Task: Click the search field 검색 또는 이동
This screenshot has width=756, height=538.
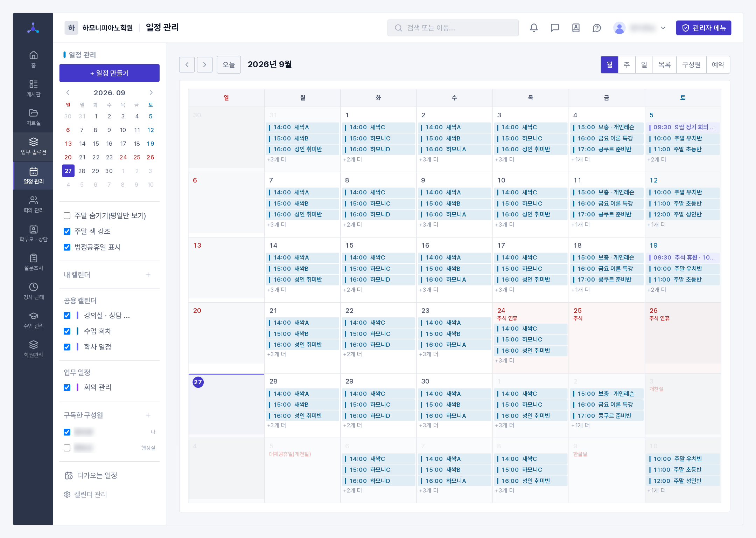Action: click(453, 28)
